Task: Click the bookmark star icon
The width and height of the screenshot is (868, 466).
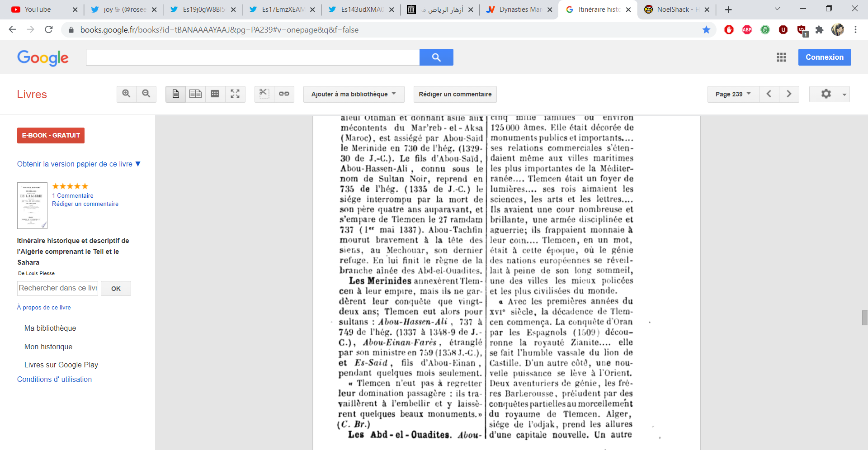Action: pyautogui.click(x=706, y=29)
